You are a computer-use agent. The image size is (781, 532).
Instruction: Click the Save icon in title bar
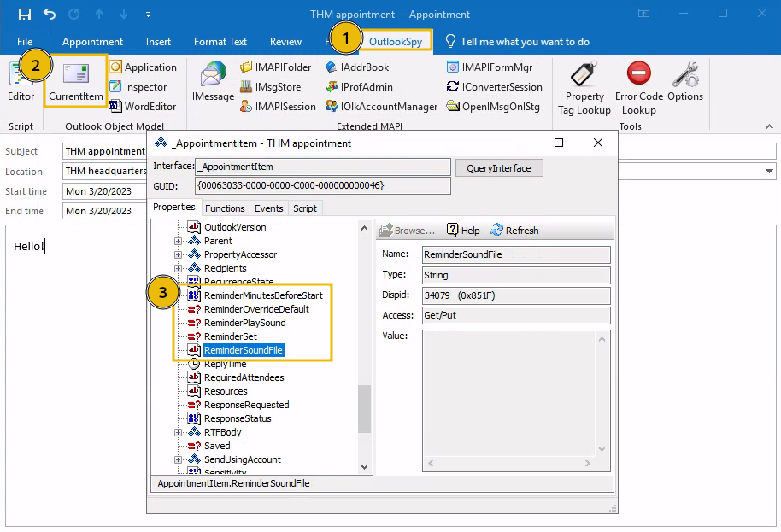point(25,14)
